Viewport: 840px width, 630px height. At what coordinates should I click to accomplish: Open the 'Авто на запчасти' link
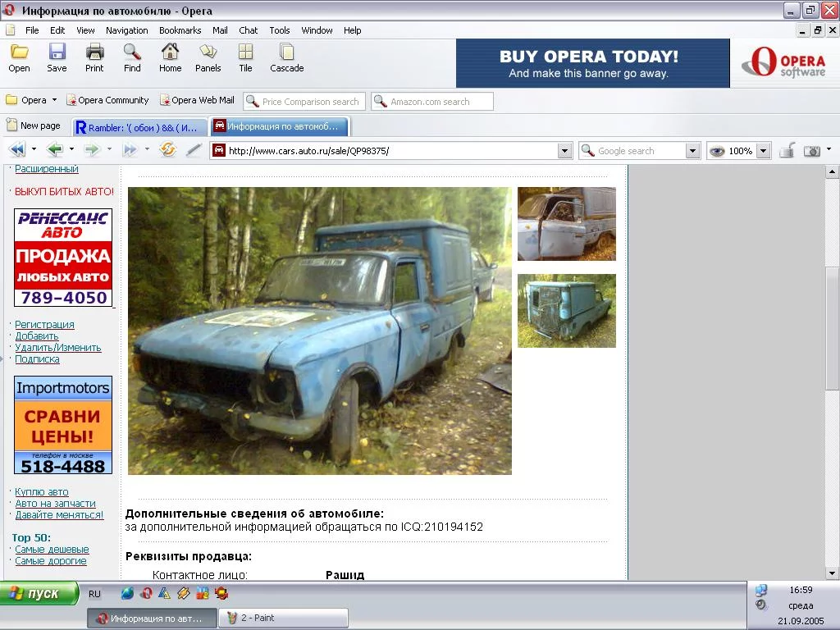(x=55, y=504)
